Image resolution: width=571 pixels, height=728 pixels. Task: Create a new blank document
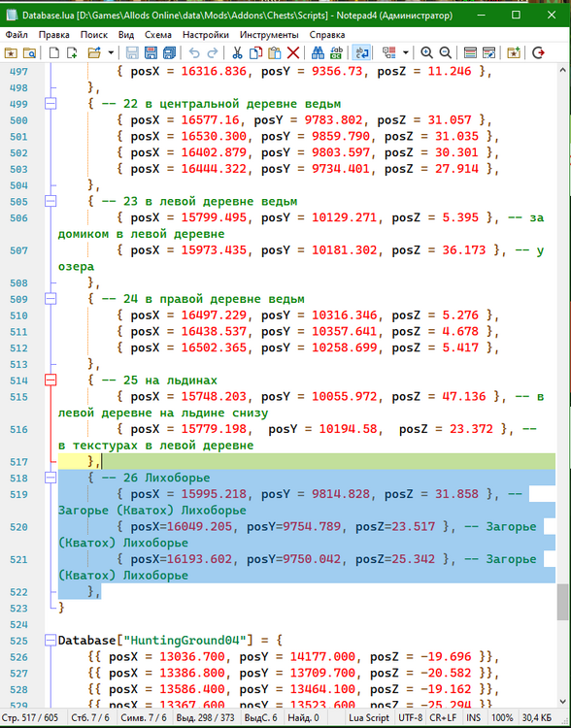(x=53, y=53)
